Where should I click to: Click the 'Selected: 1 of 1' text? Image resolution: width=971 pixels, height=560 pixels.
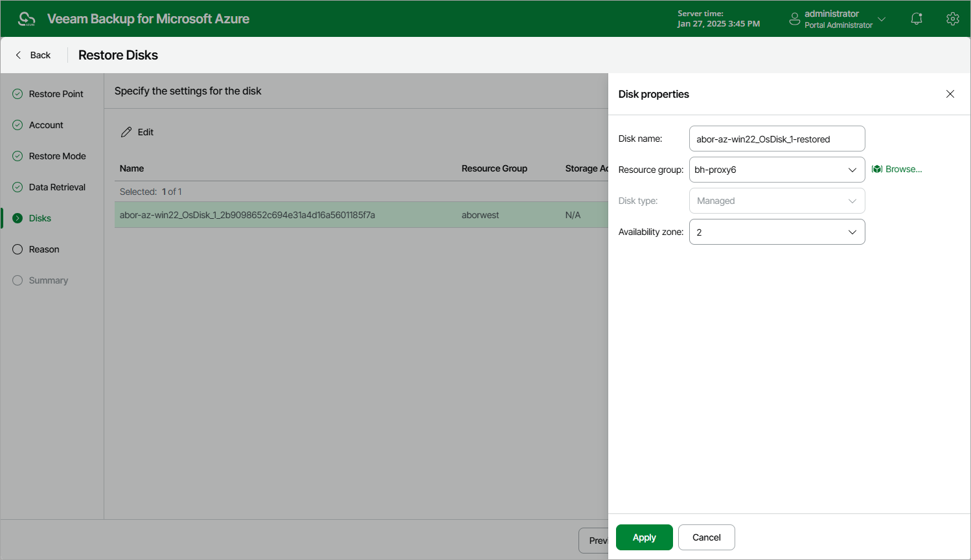pos(150,192)
